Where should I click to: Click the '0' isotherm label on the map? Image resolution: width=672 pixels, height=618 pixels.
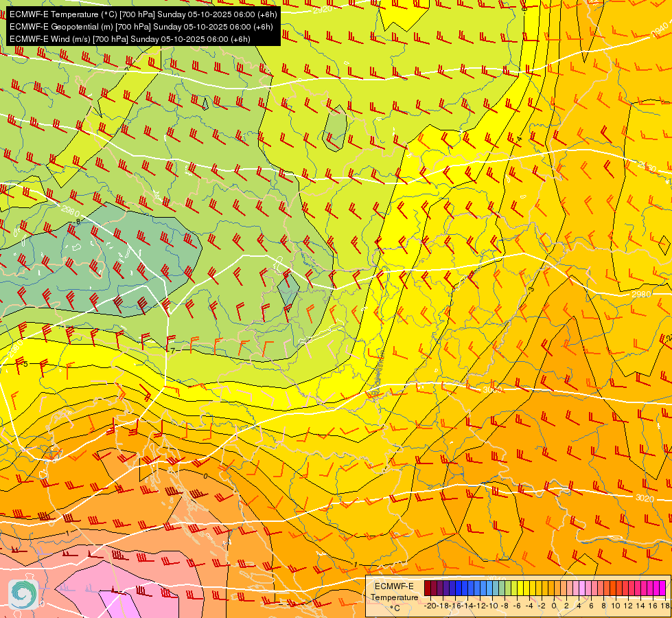(x=205, y=476)
